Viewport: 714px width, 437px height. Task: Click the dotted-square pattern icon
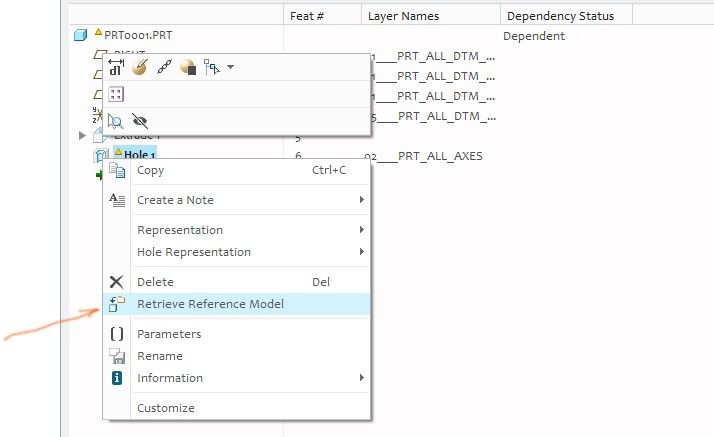(116, 94)
